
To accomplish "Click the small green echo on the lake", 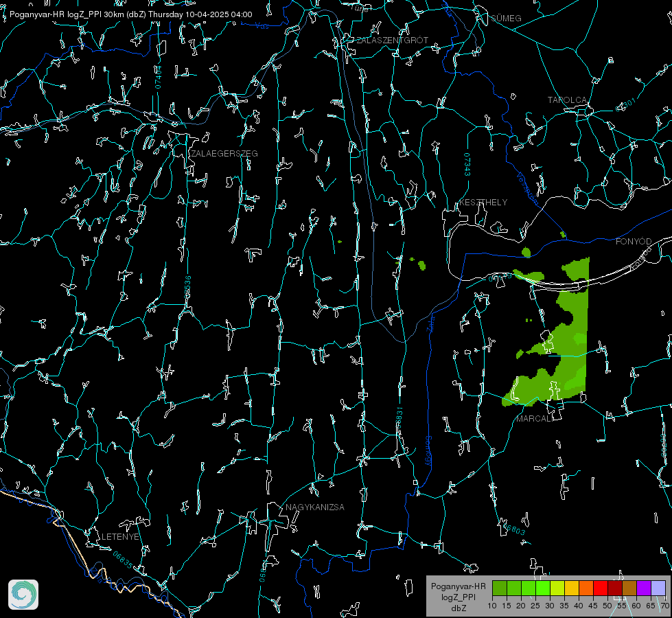I will (x=526, y=252).
